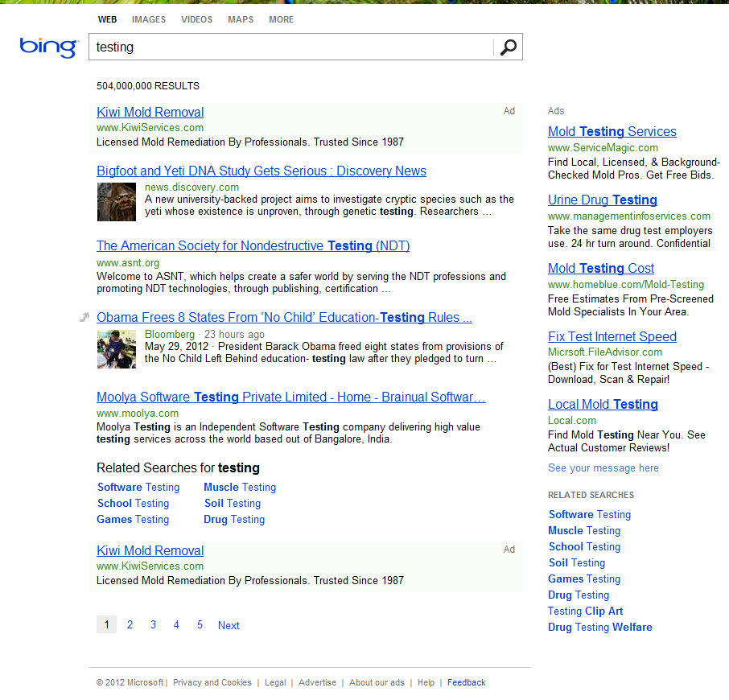Go to results page 3
Screen dimensions: 729x700
(153, 624)
